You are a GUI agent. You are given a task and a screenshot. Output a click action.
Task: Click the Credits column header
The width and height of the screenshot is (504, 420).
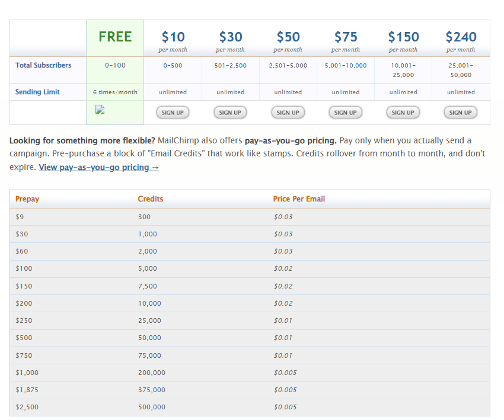151,199
